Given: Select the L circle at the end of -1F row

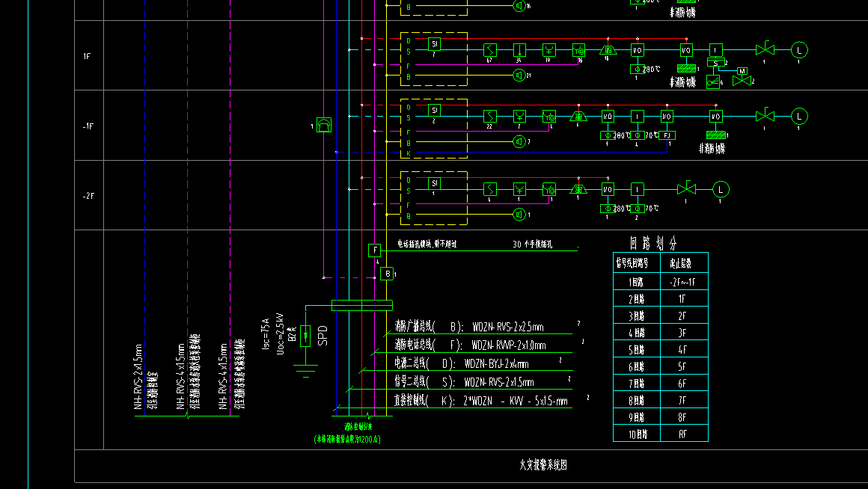Looking at the screenshot, I should [x=799, y=116].
